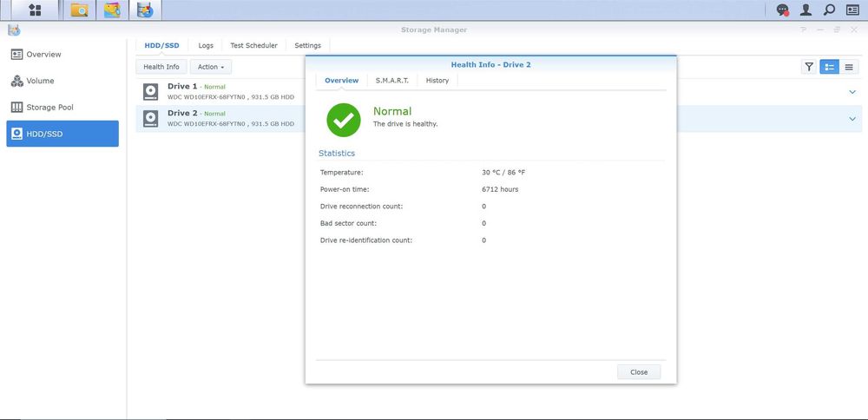The height and width of the screenshot is (420, 868).
Task: Select Drive 1 disk icon
Action: coord(150,92)
